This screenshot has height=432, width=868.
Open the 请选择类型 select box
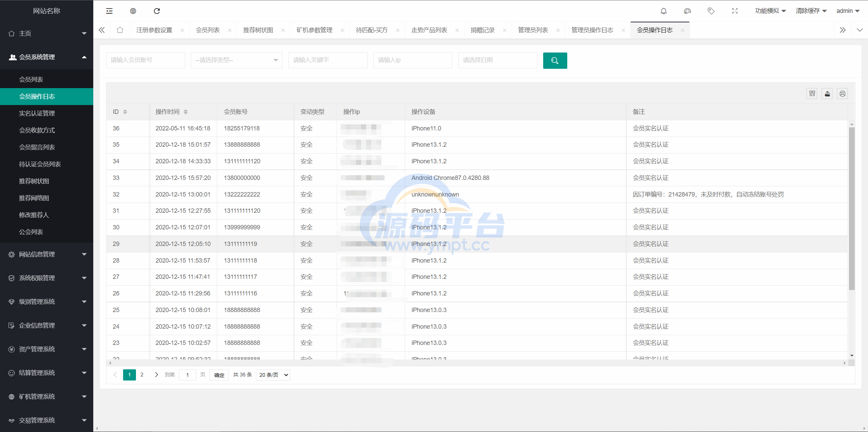236,60
